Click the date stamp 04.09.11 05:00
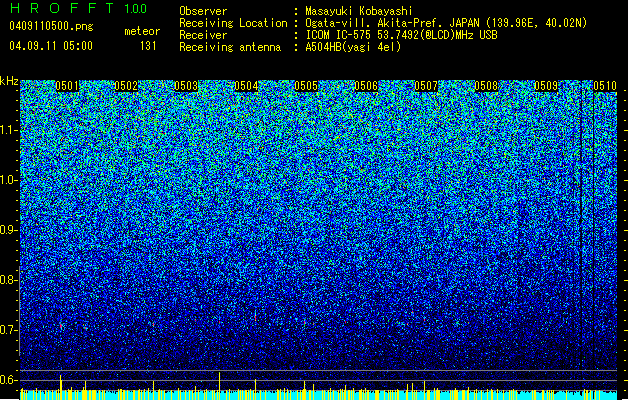629x400 pixels. (x=51, y=46)
